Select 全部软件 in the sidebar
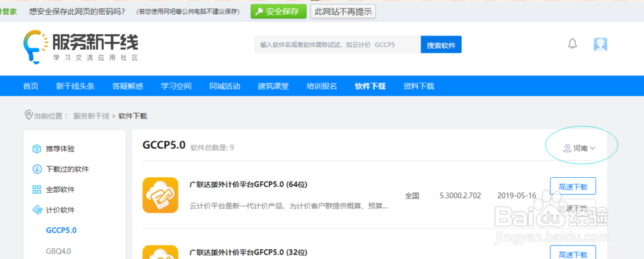The height and width of the screenshot is (259, 644). (x=60, y=189)
